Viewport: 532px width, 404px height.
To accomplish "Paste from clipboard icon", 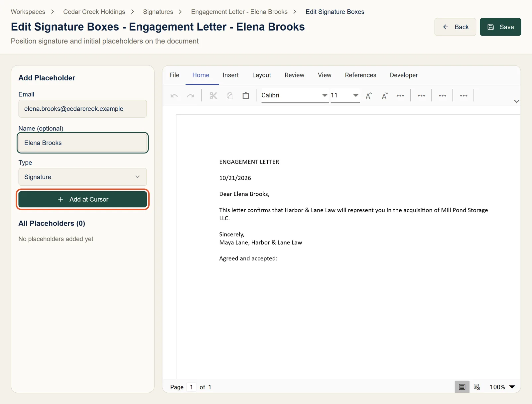I will 246,96.
